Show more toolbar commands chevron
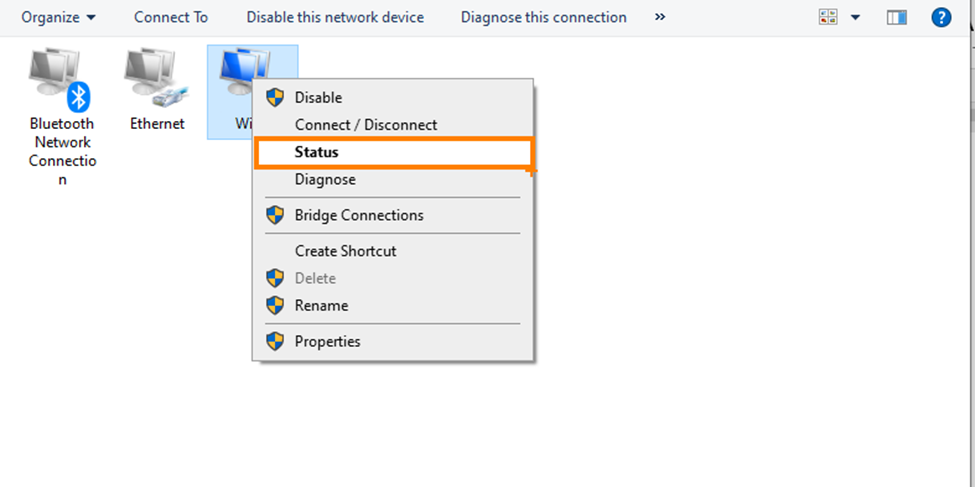 (x=660, y=17)
